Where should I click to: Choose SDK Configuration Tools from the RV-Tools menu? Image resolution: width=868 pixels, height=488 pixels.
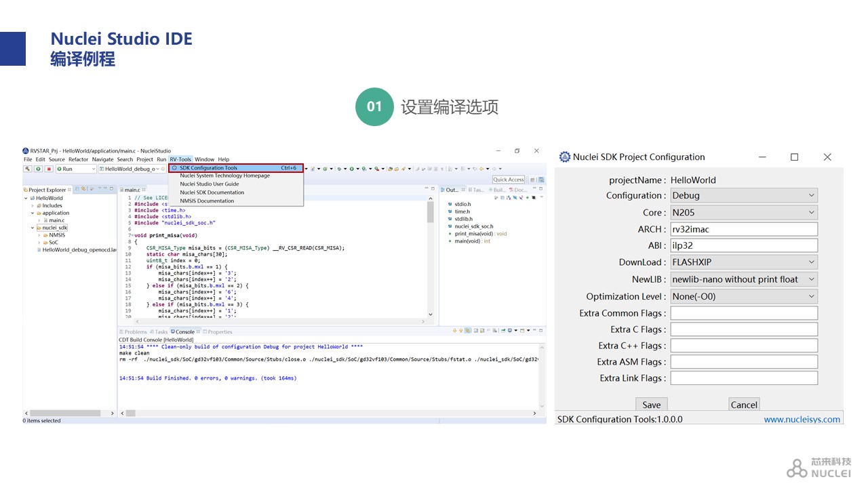click(236, 167)
